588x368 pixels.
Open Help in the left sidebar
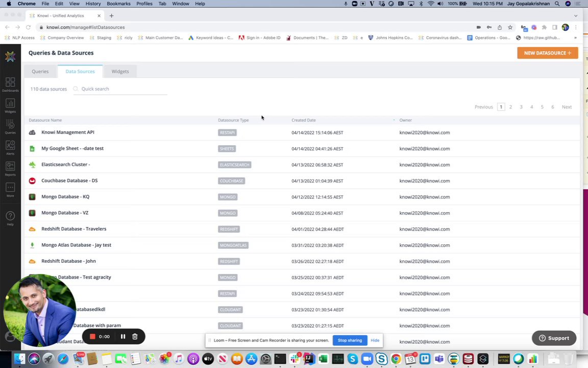click(10, 218)
